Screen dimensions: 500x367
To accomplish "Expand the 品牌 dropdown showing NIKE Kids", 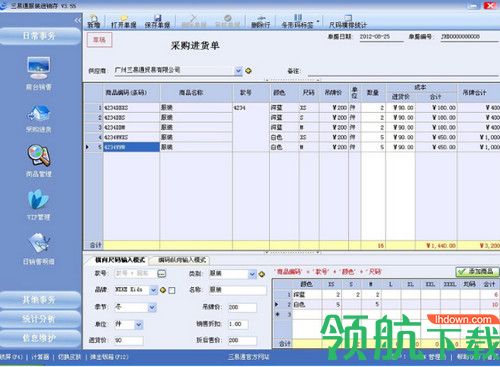I will (153, 290).
